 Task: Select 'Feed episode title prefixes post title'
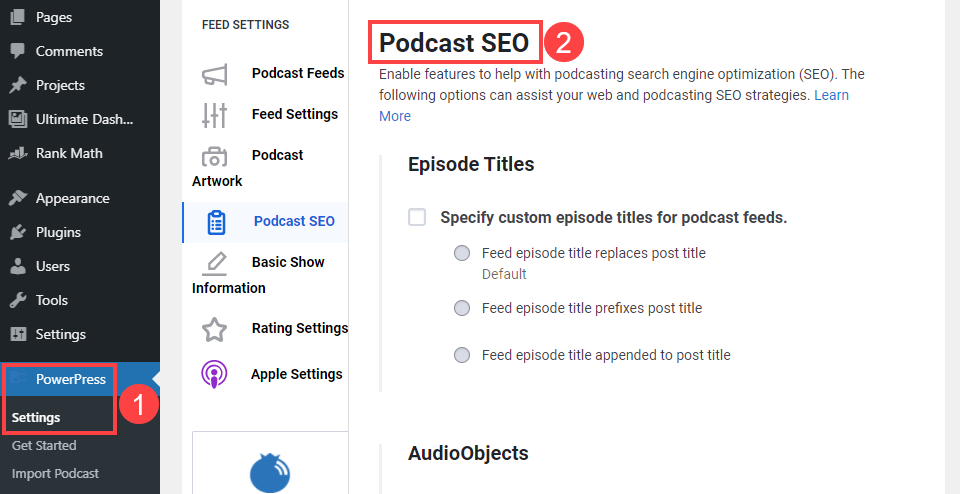(462, 309)
